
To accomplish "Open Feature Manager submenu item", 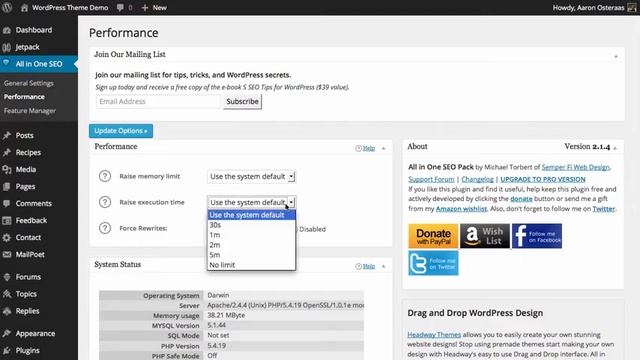I will pos(30,111).
